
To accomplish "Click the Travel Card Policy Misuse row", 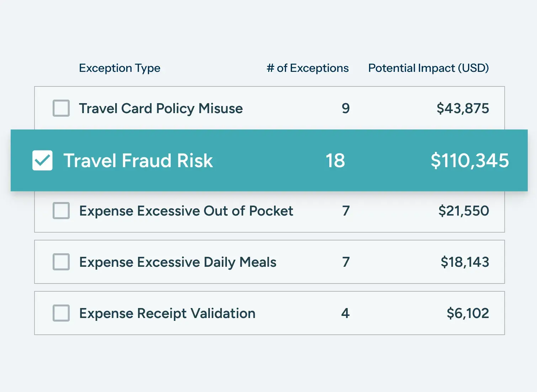I will click(x=249, y=108).
